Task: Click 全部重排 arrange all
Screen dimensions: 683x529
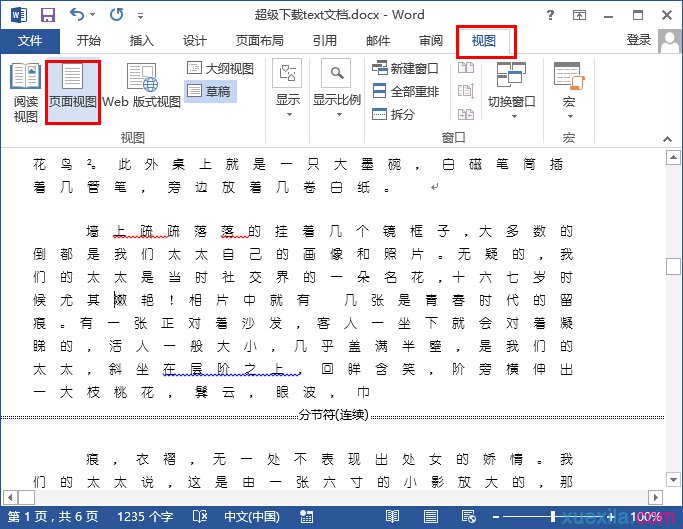Action: tap(406, 91)
